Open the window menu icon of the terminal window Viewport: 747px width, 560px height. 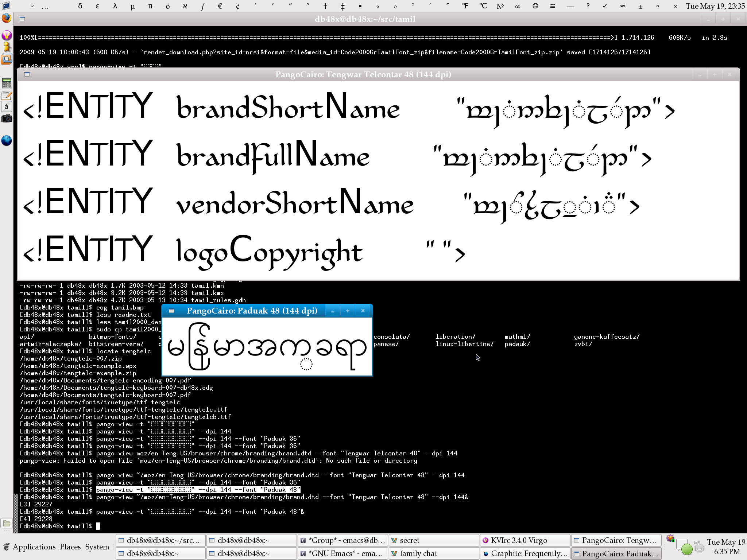(22, 19)
